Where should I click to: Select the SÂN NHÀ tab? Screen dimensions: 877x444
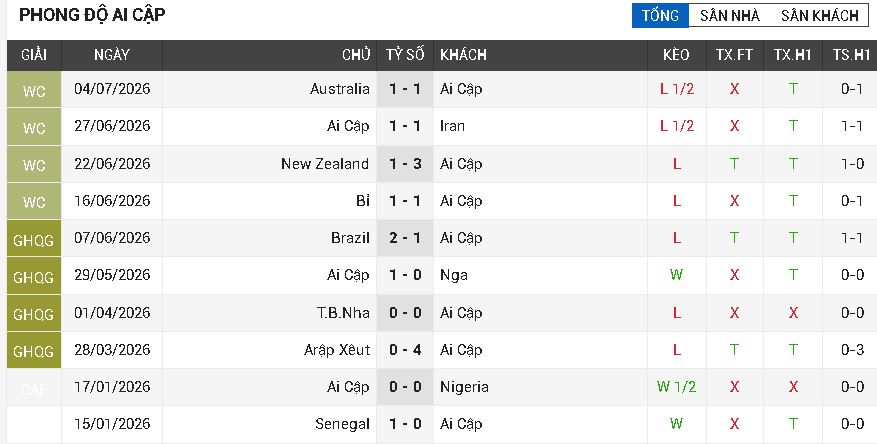729,15
